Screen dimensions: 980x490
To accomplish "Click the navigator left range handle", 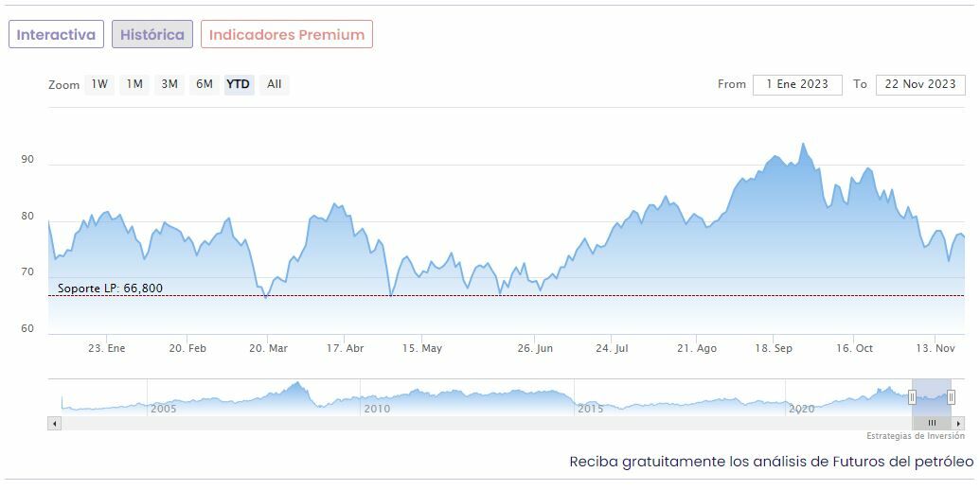I will (913, 397).
